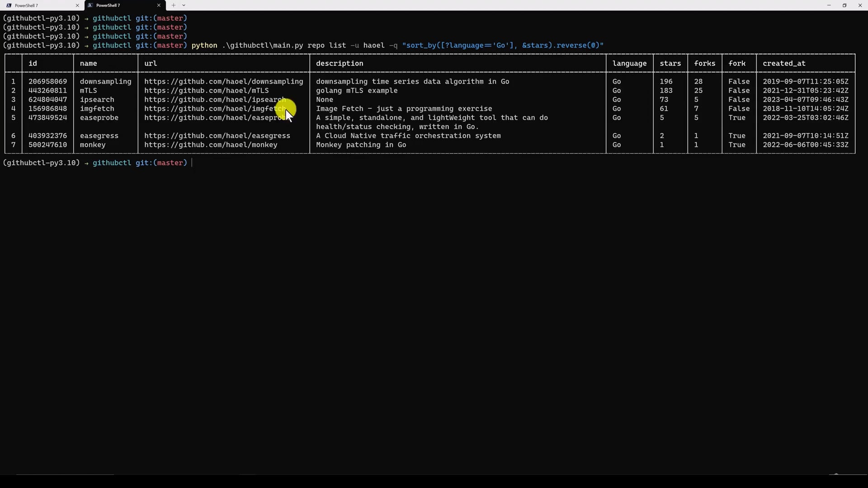The height and width of the screenshot is (488, 868).
Task: Click the 'created_at' column header
Action: pos(784,64)
